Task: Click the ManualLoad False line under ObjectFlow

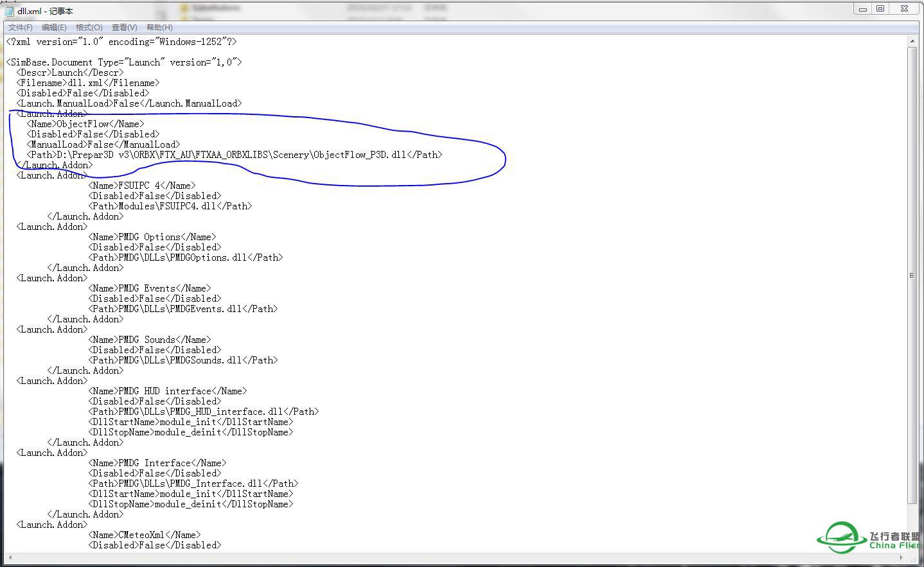Action: tap(103, 144)
